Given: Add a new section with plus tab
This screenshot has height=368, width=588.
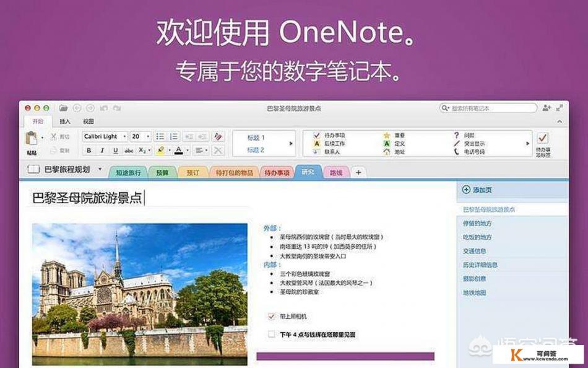Looking at the screenshot, I should (358, 172).
